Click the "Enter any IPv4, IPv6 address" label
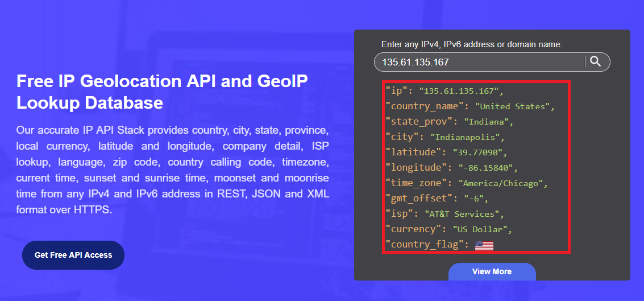Image resolution: width=644 pixels, height=301 pixels. click(472, 44)
